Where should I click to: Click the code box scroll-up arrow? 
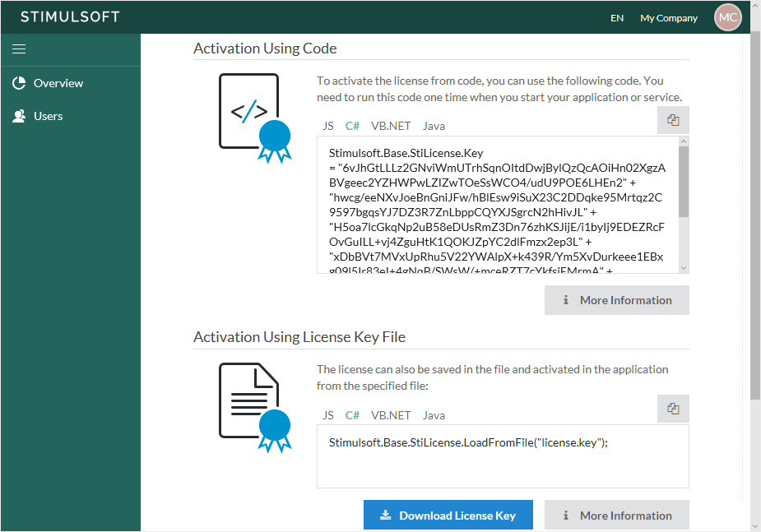(x=684, y=141)
